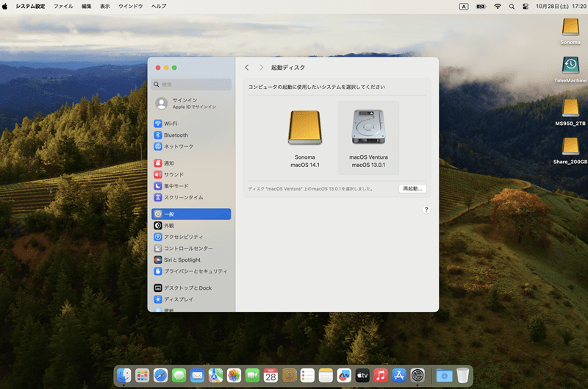Open Messages from the Dock
This screenshot has width=588, height=389.
(179, 375)
